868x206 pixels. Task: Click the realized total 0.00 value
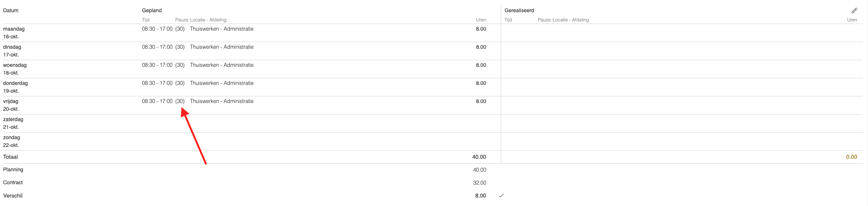click(851, 157)
